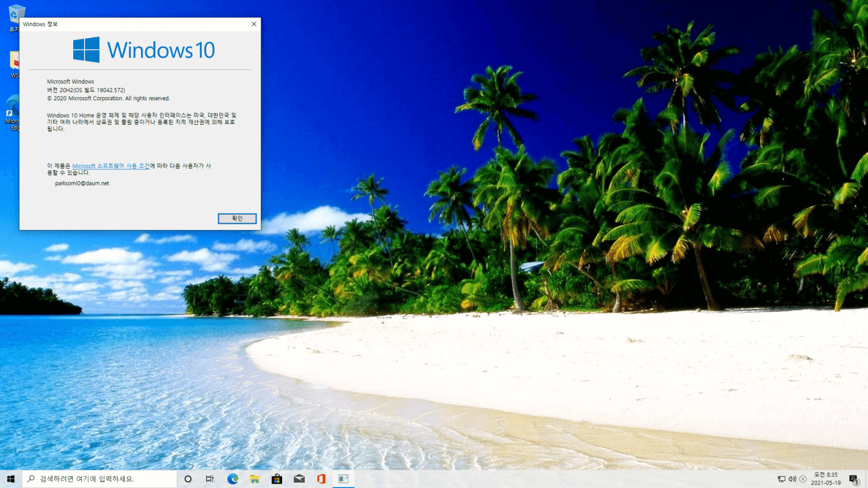
Task: Open network status in system tray
Action: (782, 479)
